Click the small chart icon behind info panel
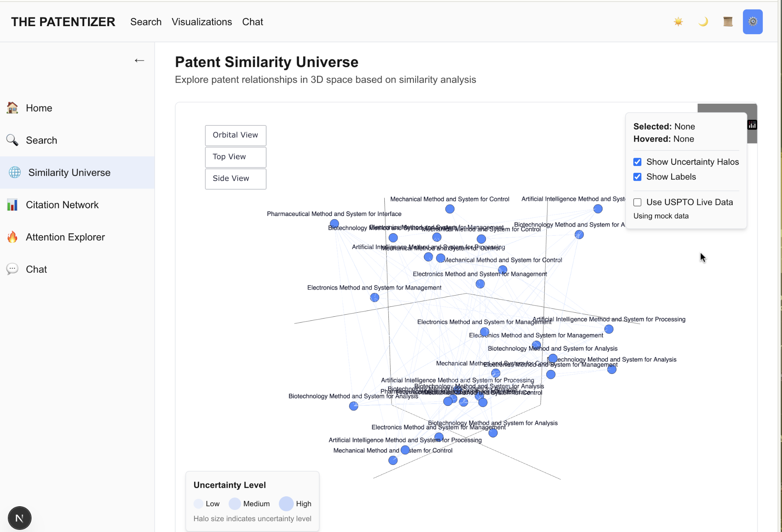The height and width of the screenshot is (532, 782). coord(752,125)
